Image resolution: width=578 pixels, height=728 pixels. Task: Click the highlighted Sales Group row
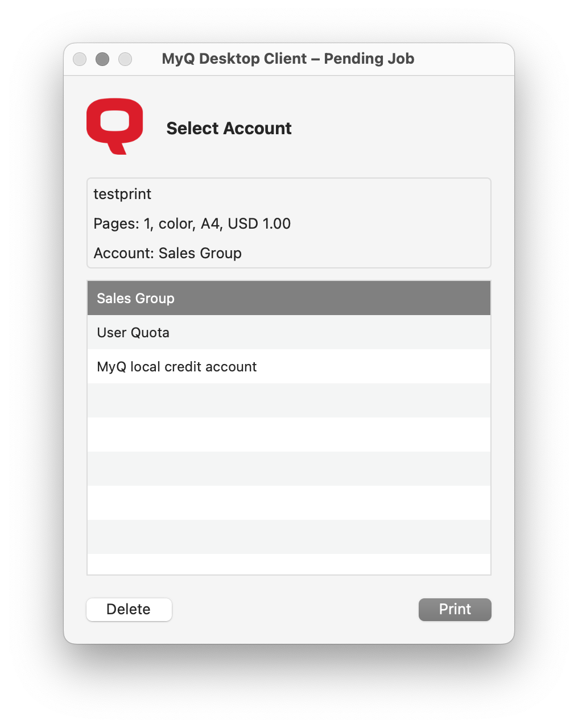288,297
